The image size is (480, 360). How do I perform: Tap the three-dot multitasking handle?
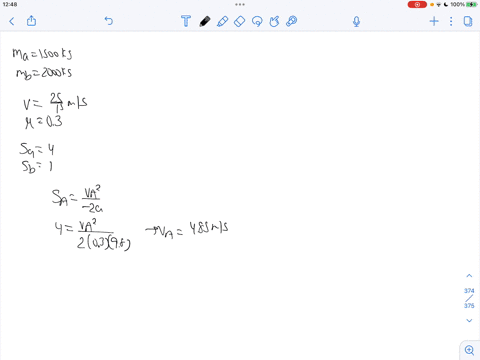pyautogui.click(x=240, y=4)
